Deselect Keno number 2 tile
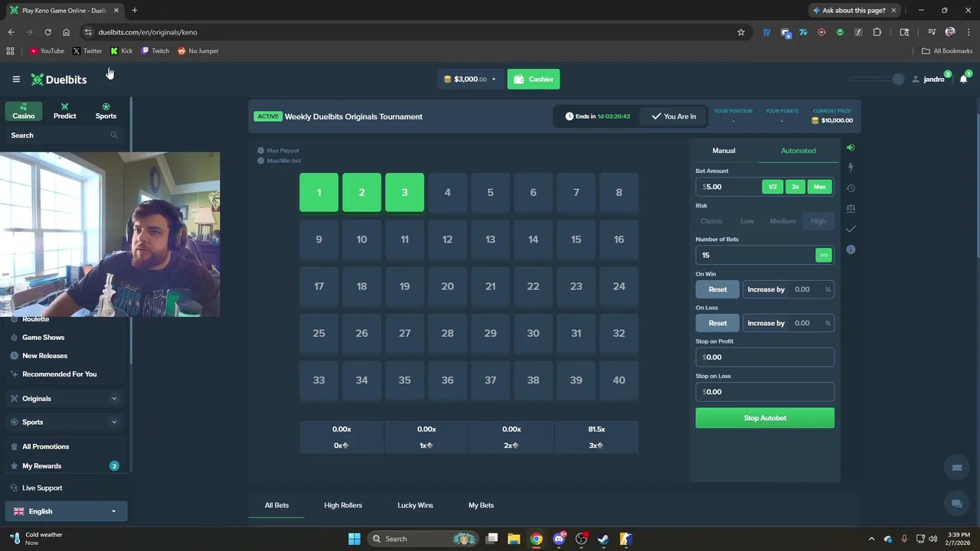The width and height of the screenshot is (980, 551). click(361, 192)
